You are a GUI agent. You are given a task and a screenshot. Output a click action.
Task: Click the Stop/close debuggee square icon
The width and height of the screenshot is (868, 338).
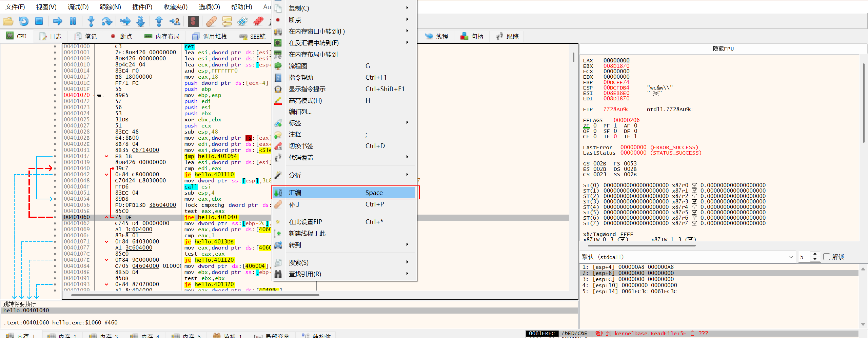click(x=39, y=21)
